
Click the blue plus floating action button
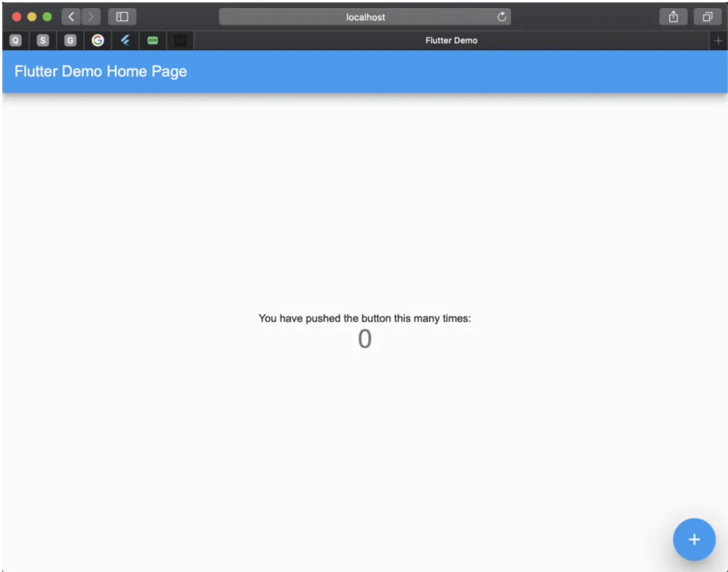pos(694,539)
